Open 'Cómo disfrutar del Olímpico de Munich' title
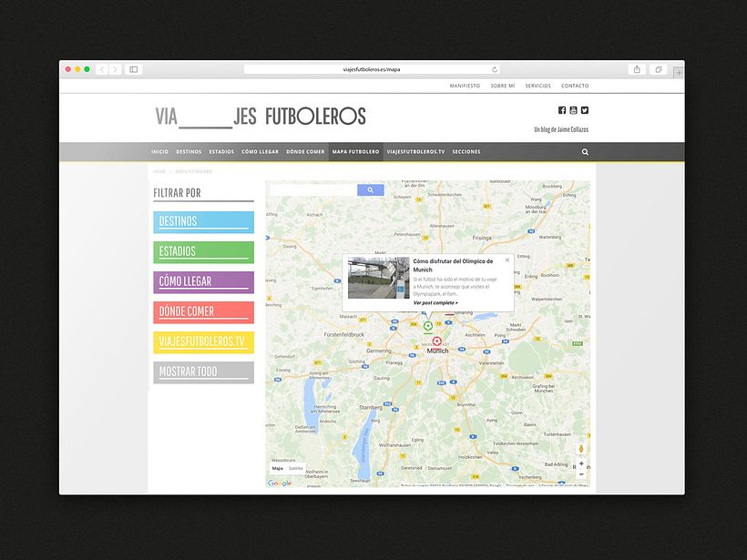 coord(453,265)
